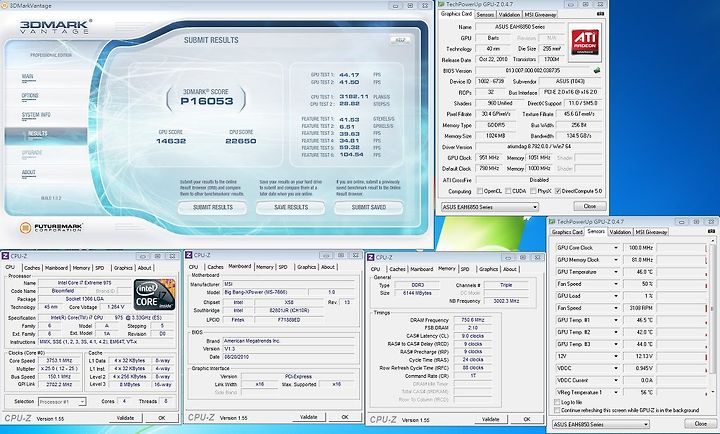Click the Intel Core i7 logo in CPU-Z
720x434 pixels.
coord(154,294)
